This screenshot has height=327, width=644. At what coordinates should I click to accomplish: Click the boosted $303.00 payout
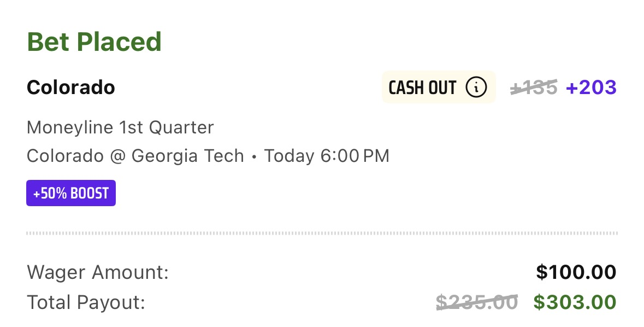575,302
